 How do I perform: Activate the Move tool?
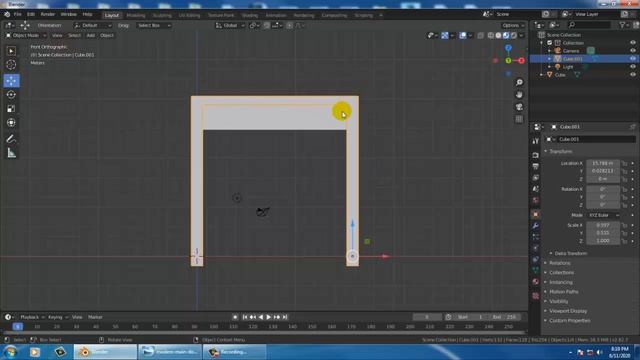(11, 80)
